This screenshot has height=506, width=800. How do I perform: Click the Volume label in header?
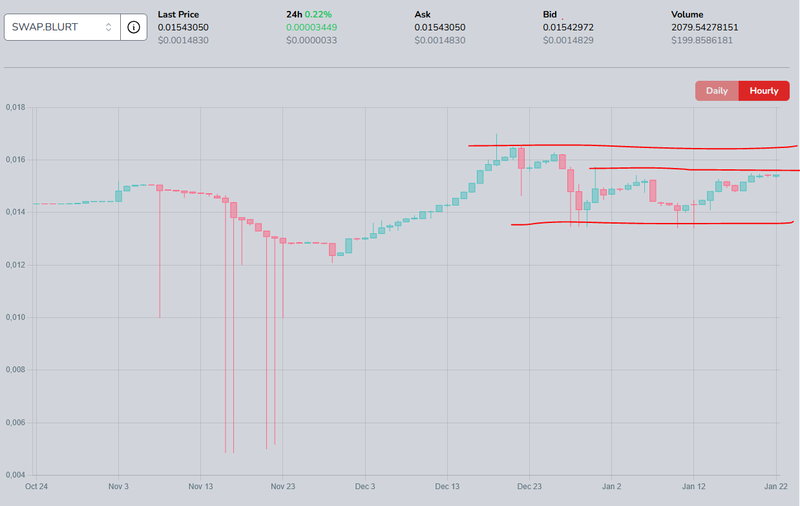[x=688, y=15]
